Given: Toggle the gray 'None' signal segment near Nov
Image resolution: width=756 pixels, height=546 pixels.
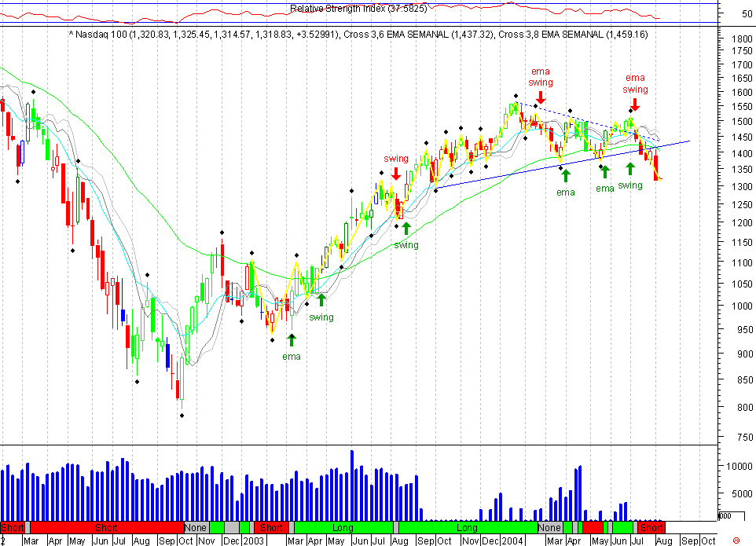Looking at the screenshot, I should pos(195,528).
